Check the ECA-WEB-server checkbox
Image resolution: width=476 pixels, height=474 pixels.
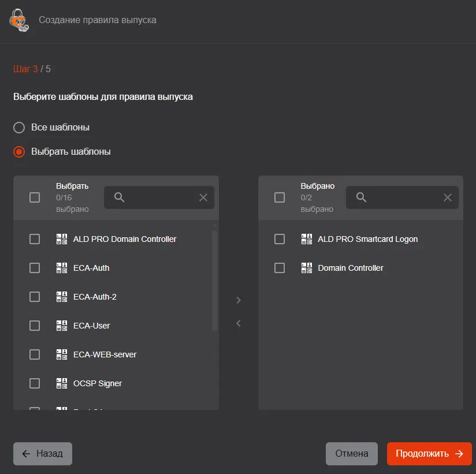coord(35,354)
